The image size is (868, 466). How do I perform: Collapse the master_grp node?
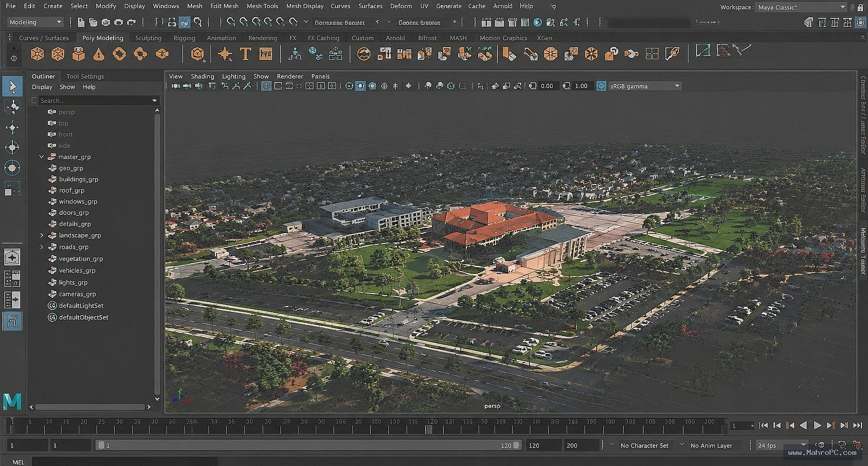42,157
